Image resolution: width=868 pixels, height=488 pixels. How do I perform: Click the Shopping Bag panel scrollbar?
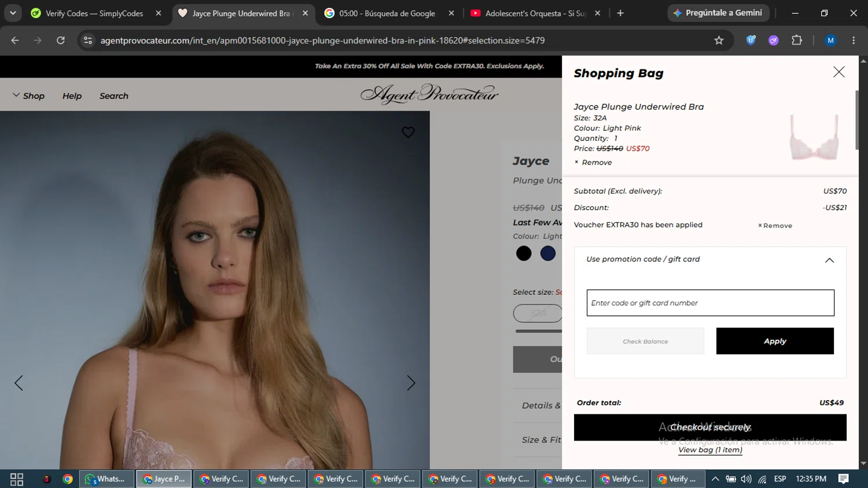coord(857,119)
